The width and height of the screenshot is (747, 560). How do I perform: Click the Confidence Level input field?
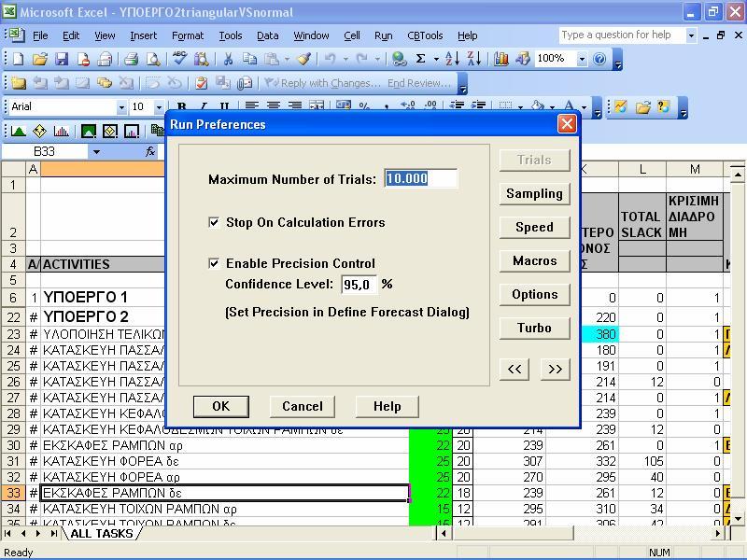[x=359, y=285]
